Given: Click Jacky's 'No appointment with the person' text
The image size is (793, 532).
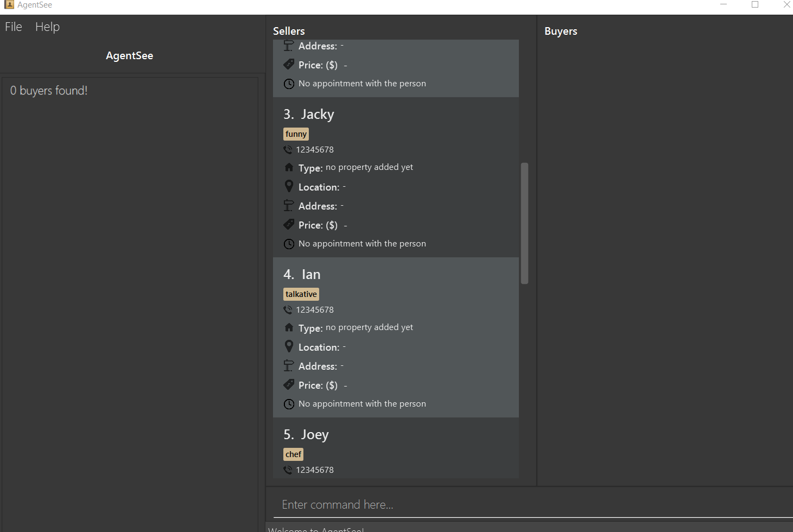Looking at the screenshot, I should coord(362,244).
